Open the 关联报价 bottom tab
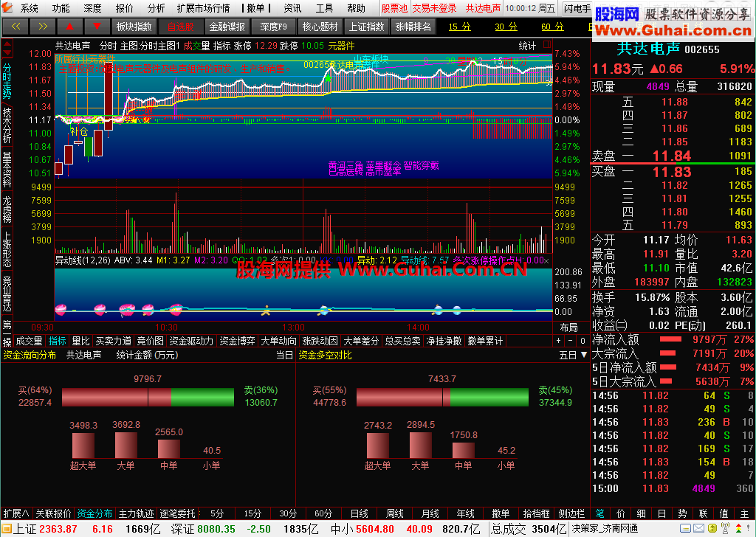 pyautogui.click(x=53, y=513)
